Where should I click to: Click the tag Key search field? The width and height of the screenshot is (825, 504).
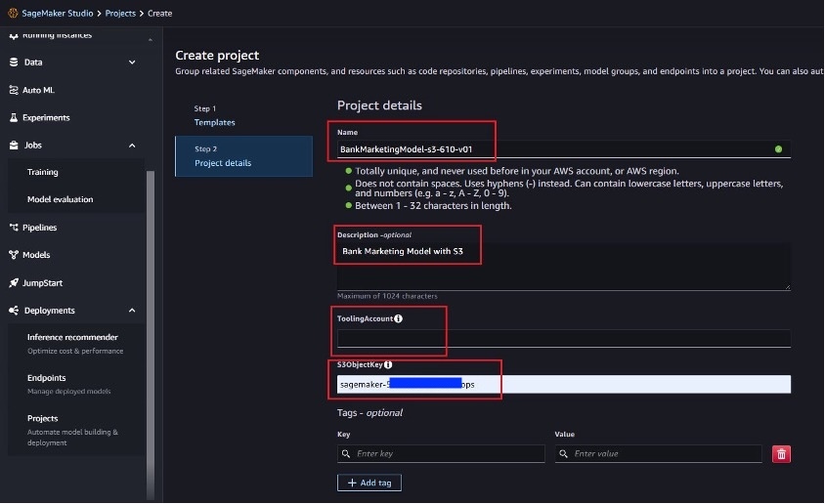(x=441, y=453)
